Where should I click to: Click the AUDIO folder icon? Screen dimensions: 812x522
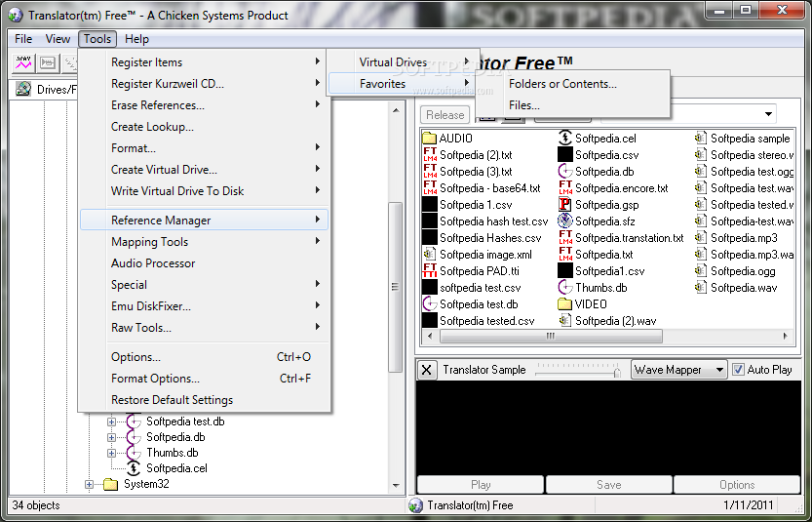point(429,139)
